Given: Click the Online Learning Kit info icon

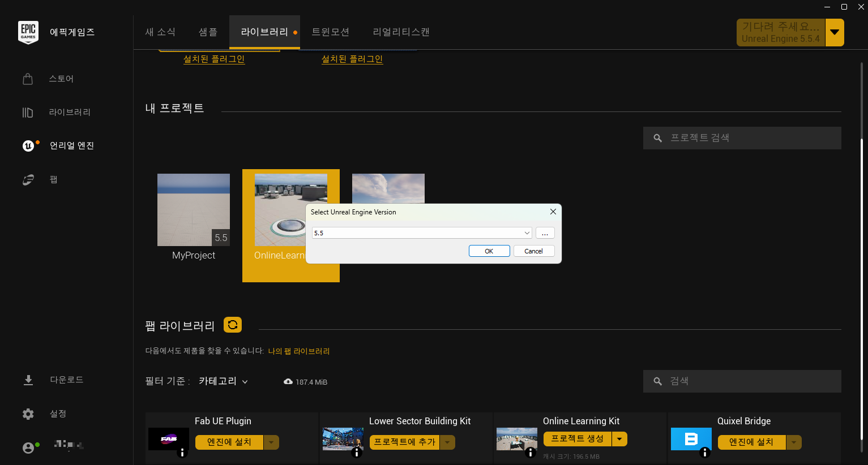Looking at the screenshot, I should [531, 453].
